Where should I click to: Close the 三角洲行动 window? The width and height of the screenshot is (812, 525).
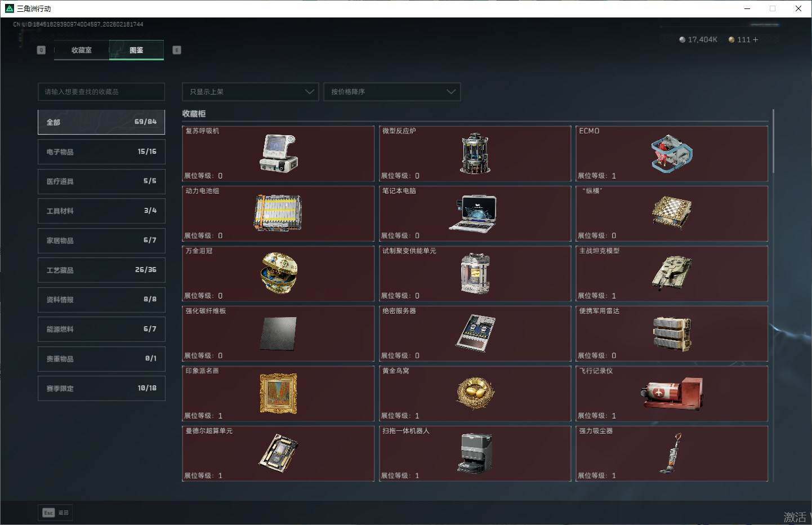click(x=798, y=8)
